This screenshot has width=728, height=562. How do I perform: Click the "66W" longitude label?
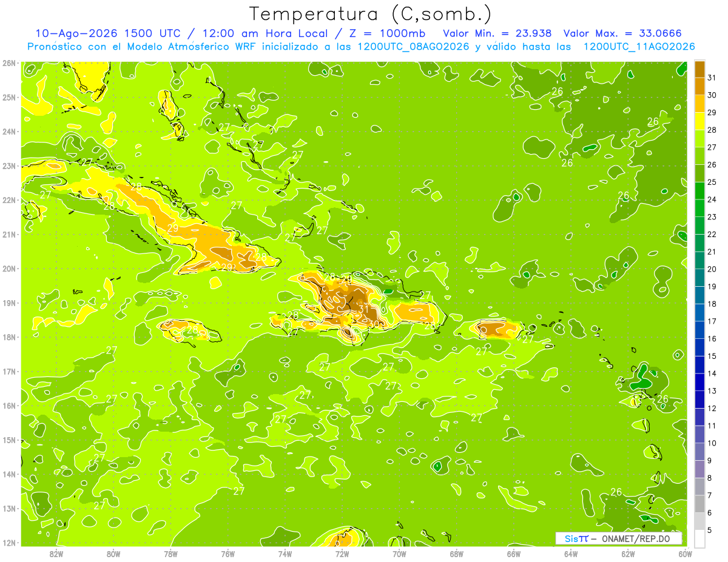[514, 554]
